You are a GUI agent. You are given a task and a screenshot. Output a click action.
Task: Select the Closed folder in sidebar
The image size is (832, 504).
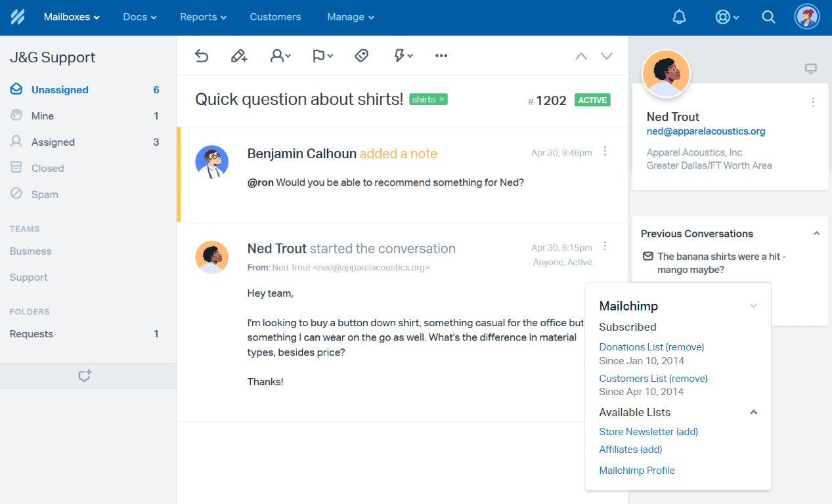click(x=47, y=168)
